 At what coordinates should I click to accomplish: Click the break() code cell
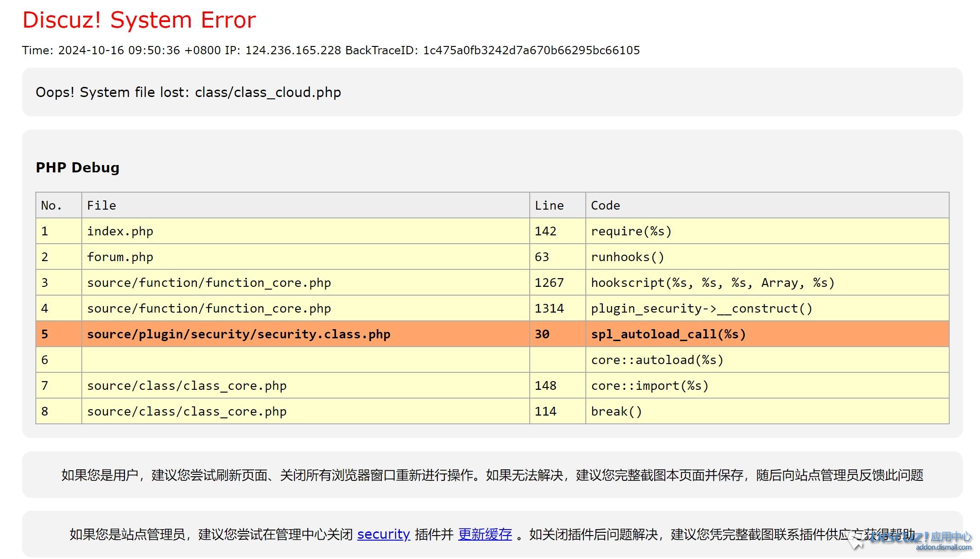(767, 411)
